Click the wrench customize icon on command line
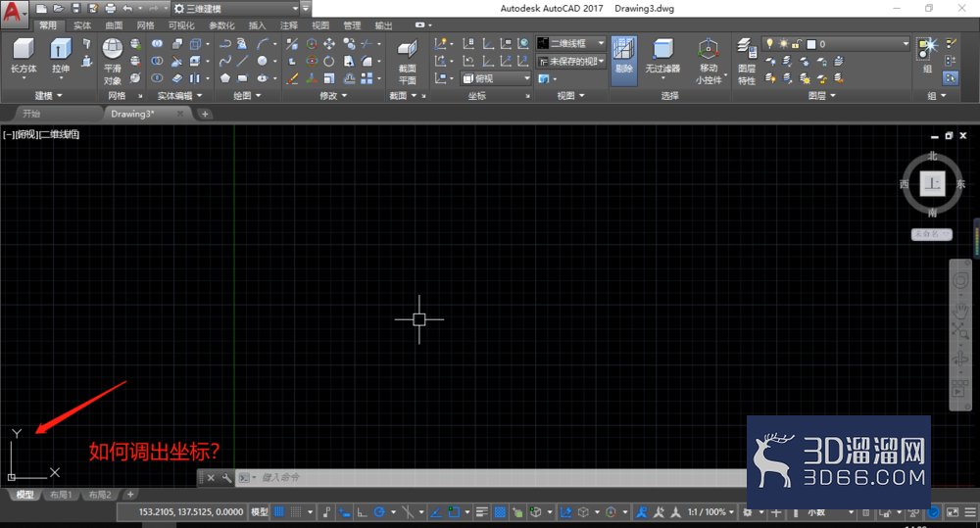 226,477
